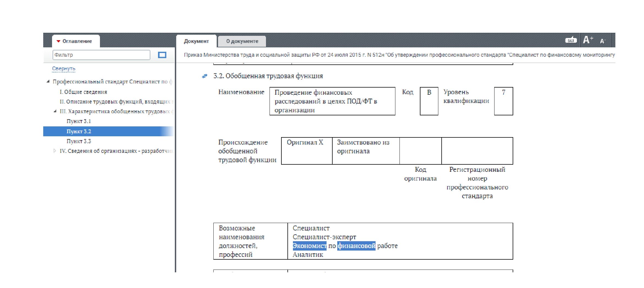The height and width of the screenshot is (288, 644).
Task: Click the Наименование label
Action: (x=241, y=92)
